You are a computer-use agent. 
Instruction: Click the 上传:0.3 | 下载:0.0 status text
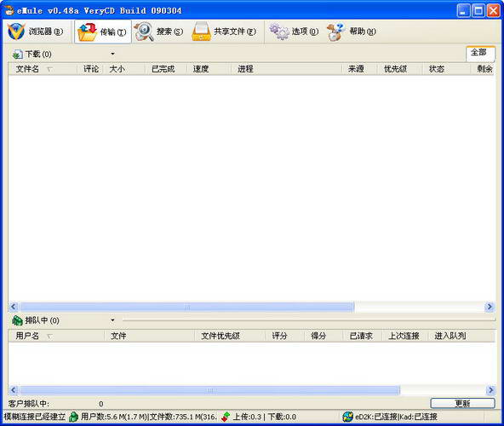point(264,417)
